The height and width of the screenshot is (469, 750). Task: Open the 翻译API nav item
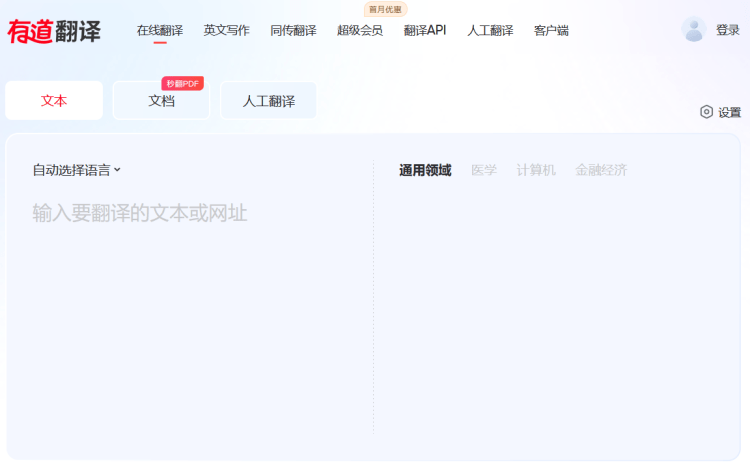425,31
